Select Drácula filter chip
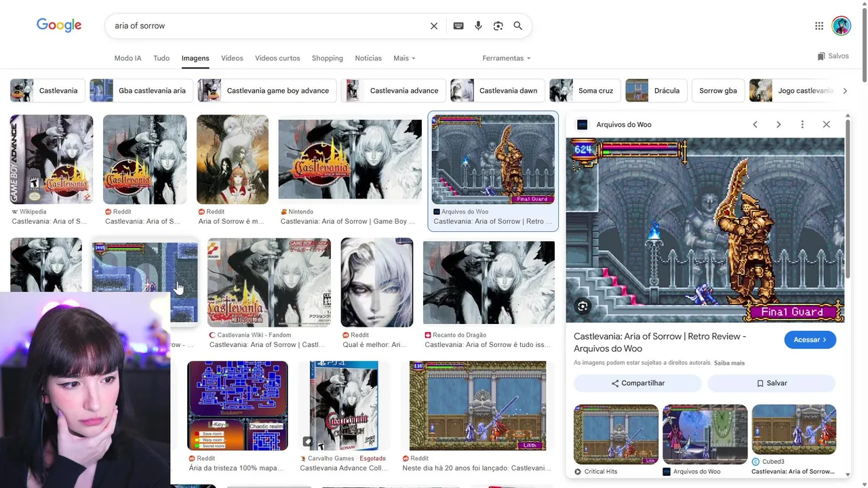Image resolution: width=868 pixels, height=488 pixels. coord(656,90)
